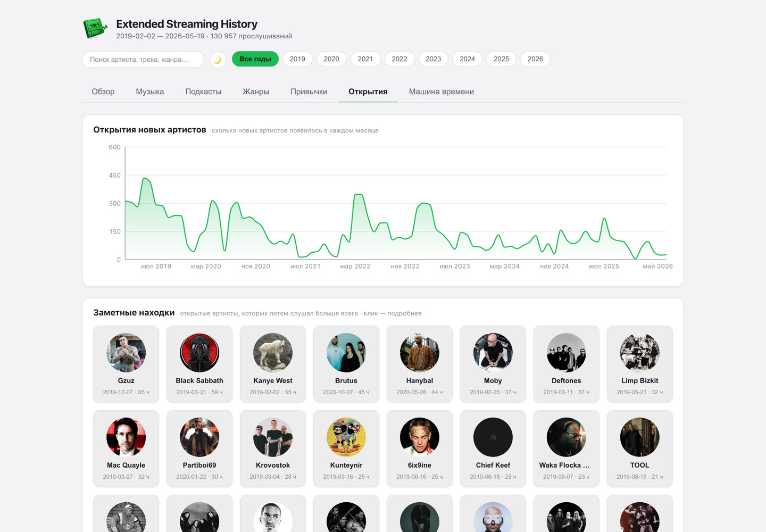Select the 6ix9ine avatar
766x532 pixels.
pos(420,437)
